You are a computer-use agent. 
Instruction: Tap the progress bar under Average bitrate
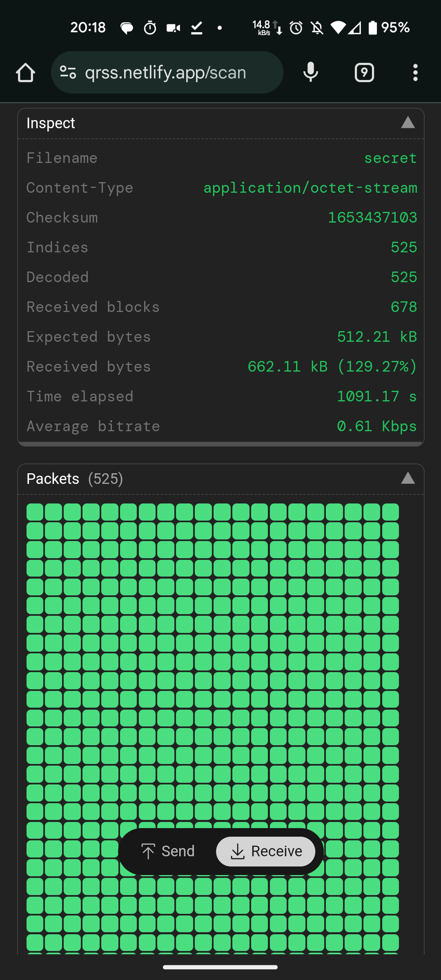click(x=220, y=444)
